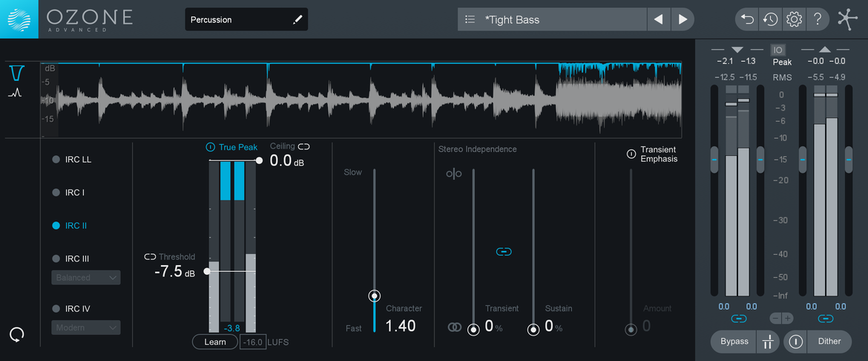Click the circular reset arrow icon
This screenshot has height=361, width=868.
point(17,334)
